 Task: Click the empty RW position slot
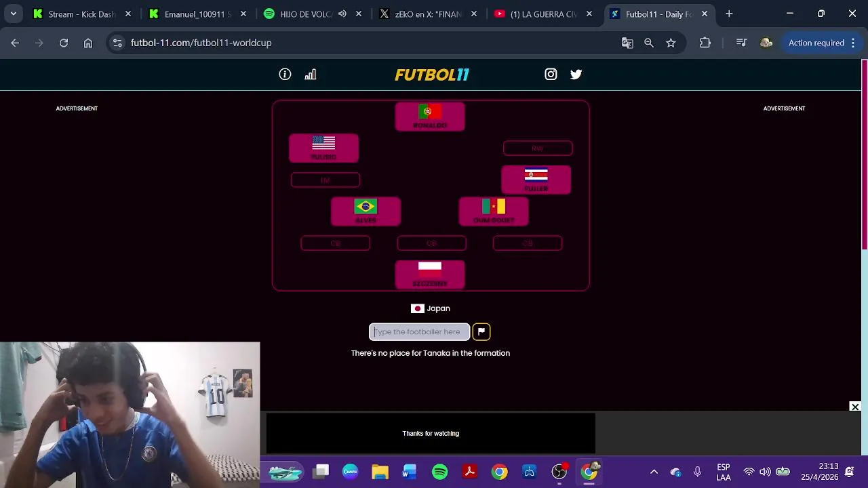[x=538, y=148]
